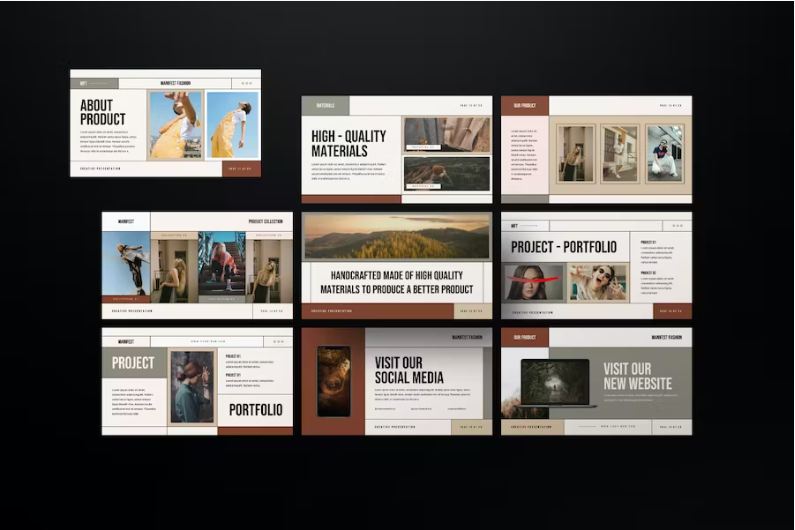
Task: Select the Visit Our Social Media heading
Action: tap(409, 370)
